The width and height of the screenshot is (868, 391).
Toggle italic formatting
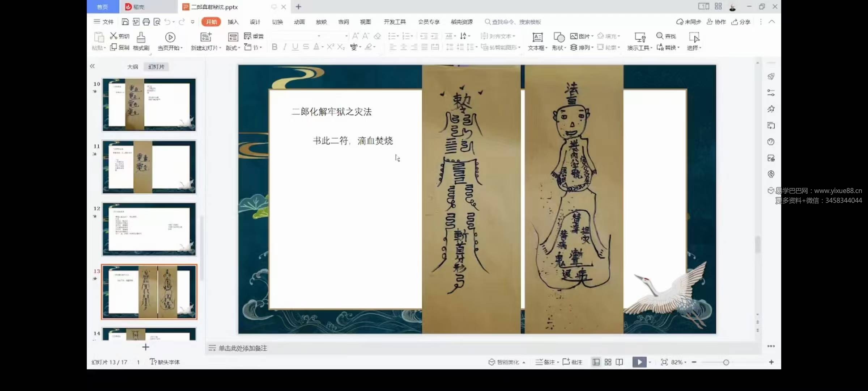(x=285, y=47)
